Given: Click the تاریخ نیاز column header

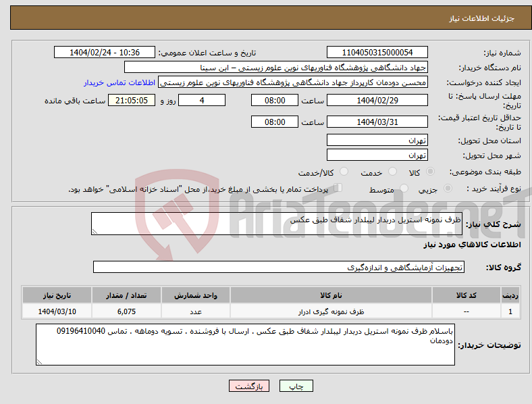Looking at the screenshot, I should (57, 295).
